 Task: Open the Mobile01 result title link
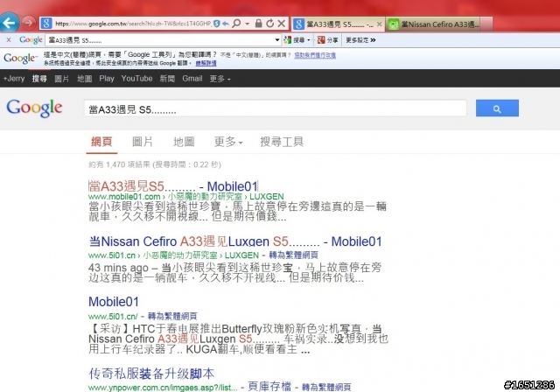point(113,302)
